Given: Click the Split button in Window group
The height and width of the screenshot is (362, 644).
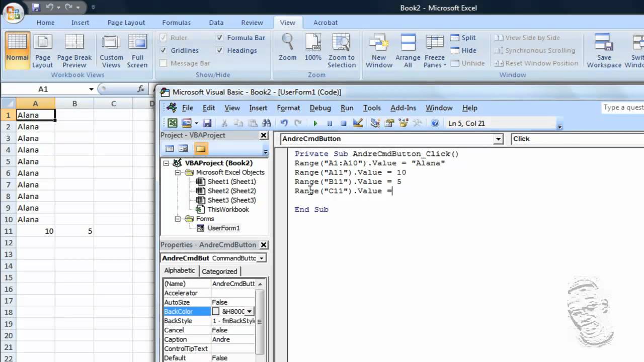Looking at the screenshot, I should [463, 38].
